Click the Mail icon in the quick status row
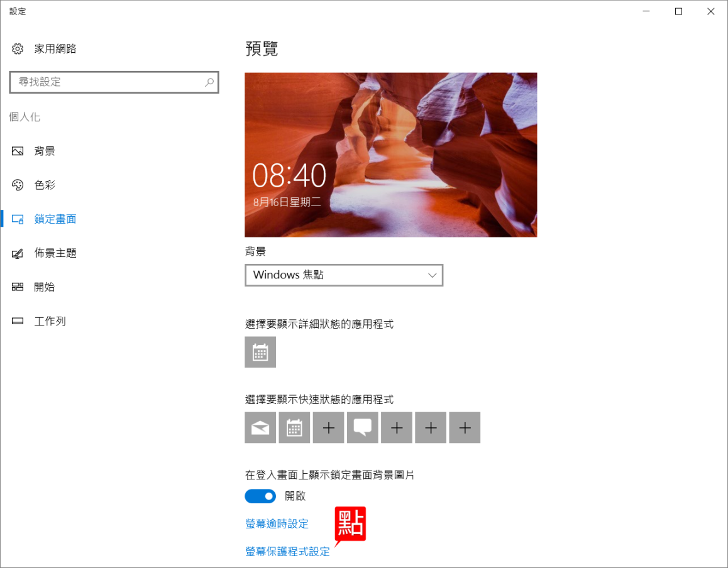 click(x=260, y=428)
